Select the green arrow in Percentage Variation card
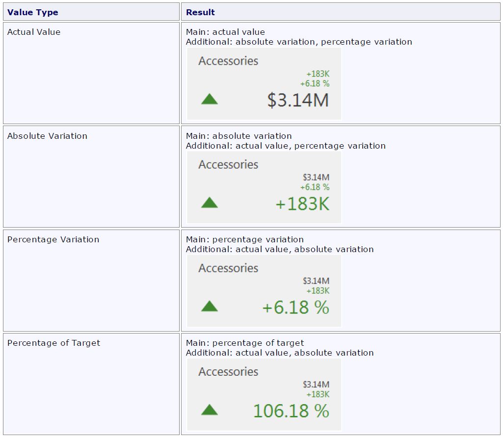This screenshot has height=438, width=504. pyautogui.click(x=210, y=307)
